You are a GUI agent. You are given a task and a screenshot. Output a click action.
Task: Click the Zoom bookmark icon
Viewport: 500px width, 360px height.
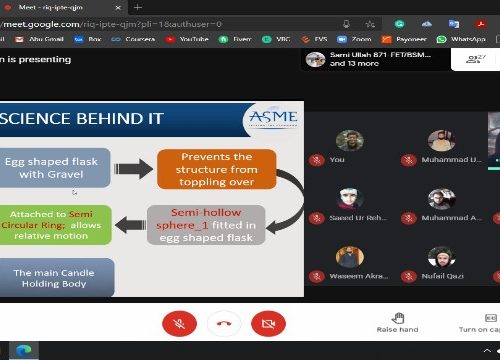pos(342,39)
